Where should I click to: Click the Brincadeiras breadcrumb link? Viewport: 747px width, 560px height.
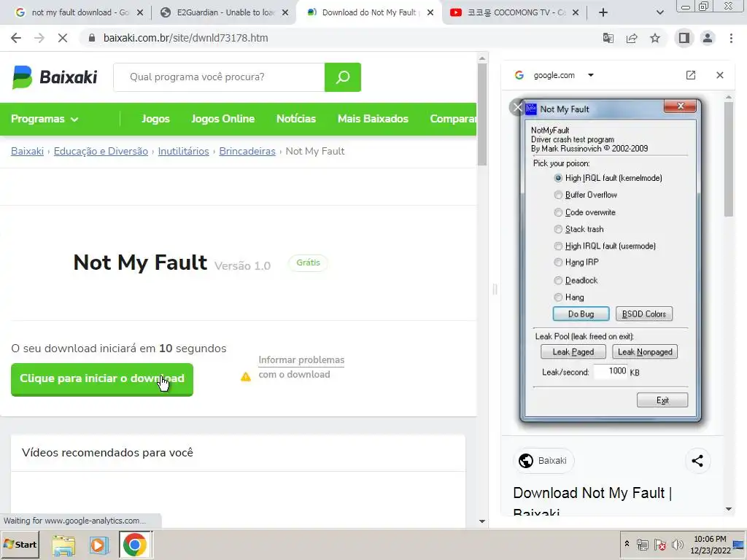(x=247, y=151)
